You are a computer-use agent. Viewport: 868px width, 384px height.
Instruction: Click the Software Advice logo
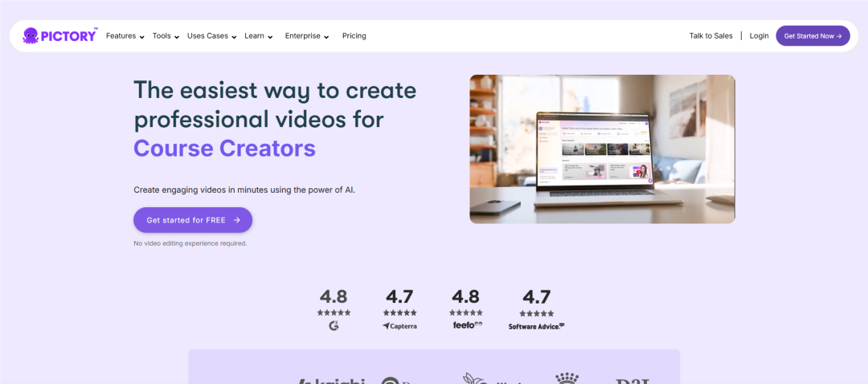pos(536,326)
